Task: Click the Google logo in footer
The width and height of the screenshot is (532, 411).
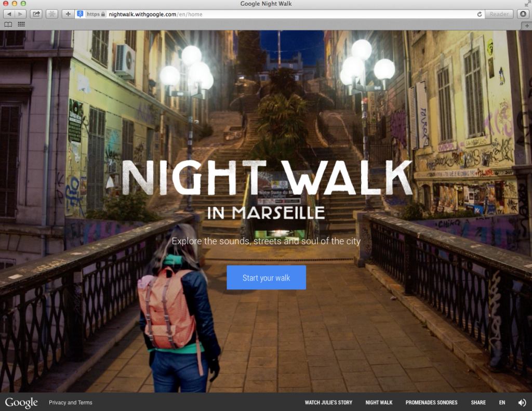Action: point(21,403)
